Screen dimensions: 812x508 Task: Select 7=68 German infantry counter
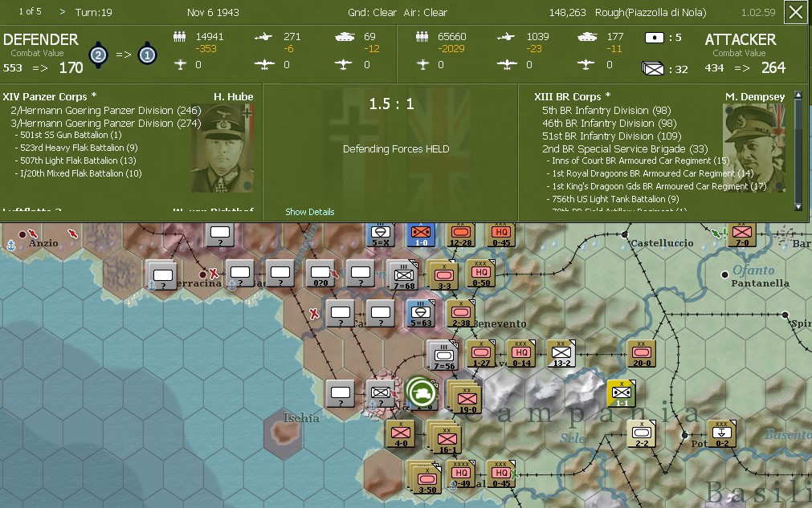tap(403, 274)
